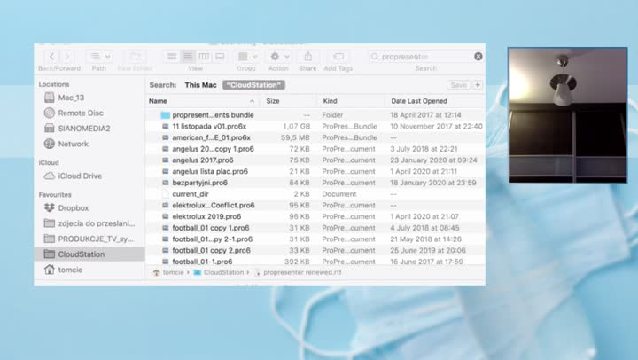Go back using the Back arrow
The width and height of the screenshot is (638, 360).
[52, 56]
